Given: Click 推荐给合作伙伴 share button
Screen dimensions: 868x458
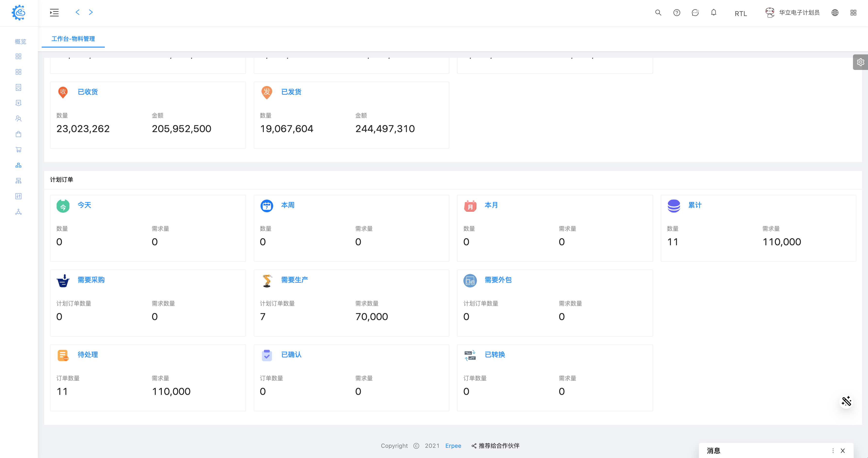Looking at the screenshot, I should (x=495, y=446).
